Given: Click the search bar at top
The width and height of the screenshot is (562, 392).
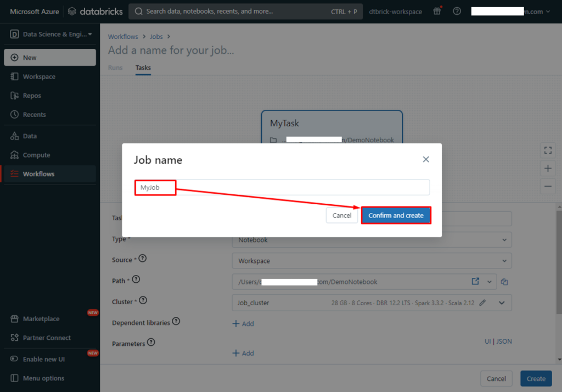Looking at the screenshot, I should click(245, 12).
